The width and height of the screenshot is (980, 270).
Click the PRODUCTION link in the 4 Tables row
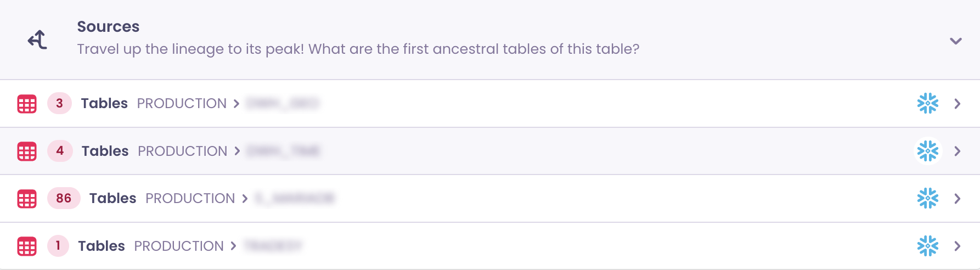point(182,151)
